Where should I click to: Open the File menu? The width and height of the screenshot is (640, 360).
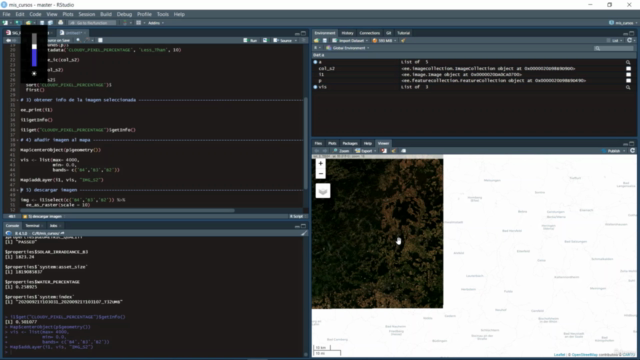7,14
